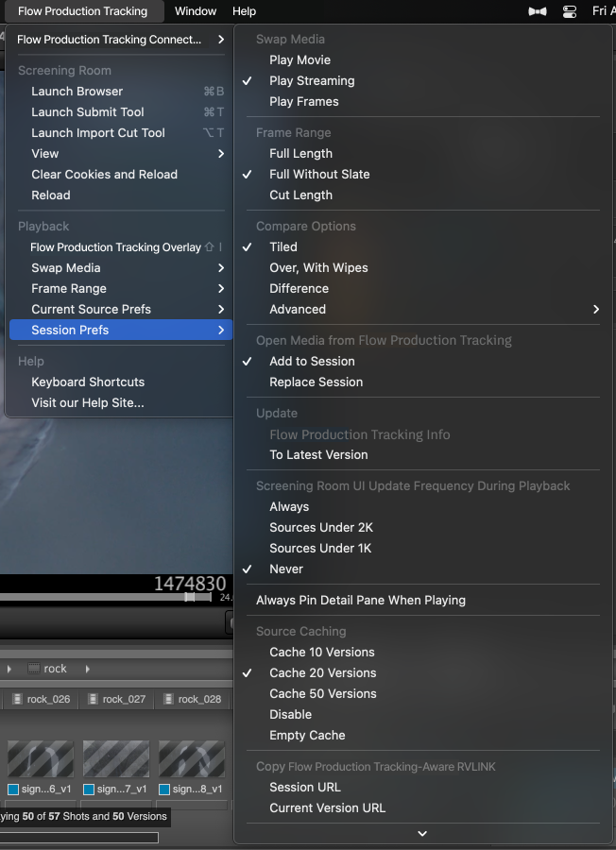Open the Window menu
Image resolution: width=616 pixels, height=850 pixels.
point(196,10)
